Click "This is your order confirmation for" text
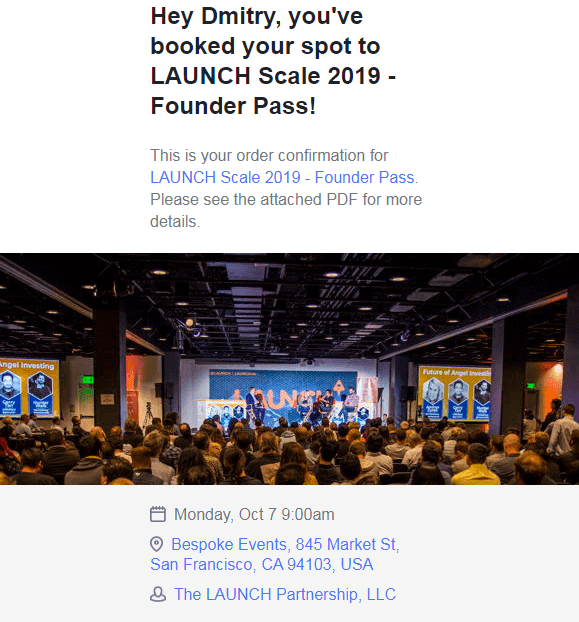The height and width of the screenshot is (622, 579). click(x=269, y=155)
